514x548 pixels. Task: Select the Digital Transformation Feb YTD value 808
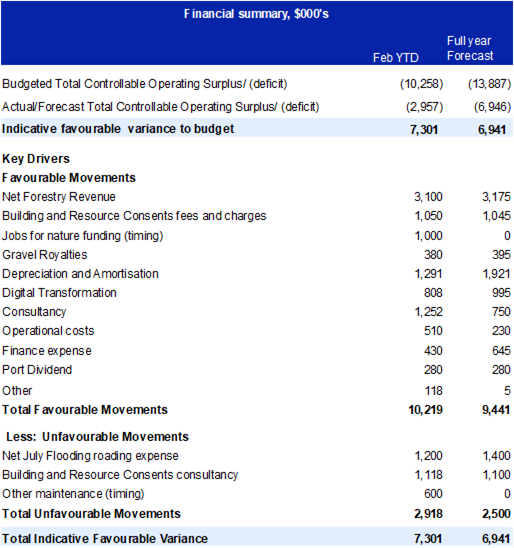click(x=433, y=293)
